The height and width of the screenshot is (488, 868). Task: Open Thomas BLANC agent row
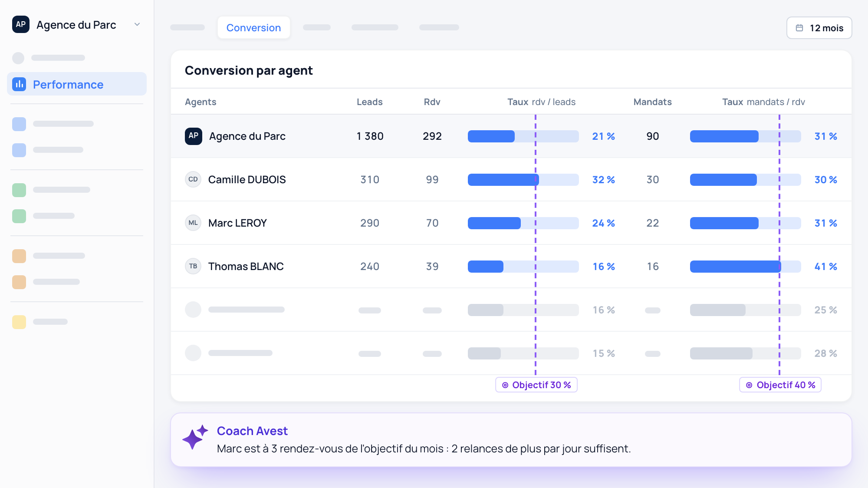coord(511,267)
